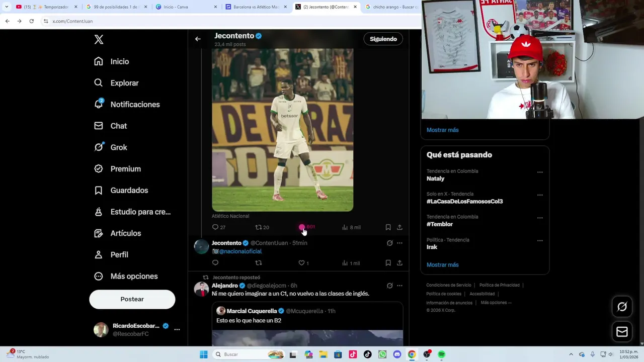The image size is (644, 362).
Task: Click Mostrar más under trends list
Action: click(x=442, y=264)
